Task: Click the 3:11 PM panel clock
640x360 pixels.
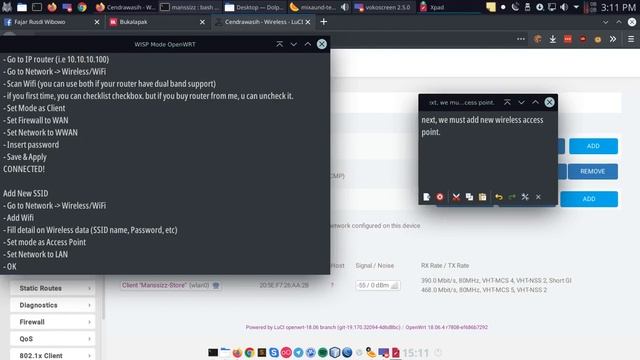Action: pyautogui.click(x=618, y=7)
